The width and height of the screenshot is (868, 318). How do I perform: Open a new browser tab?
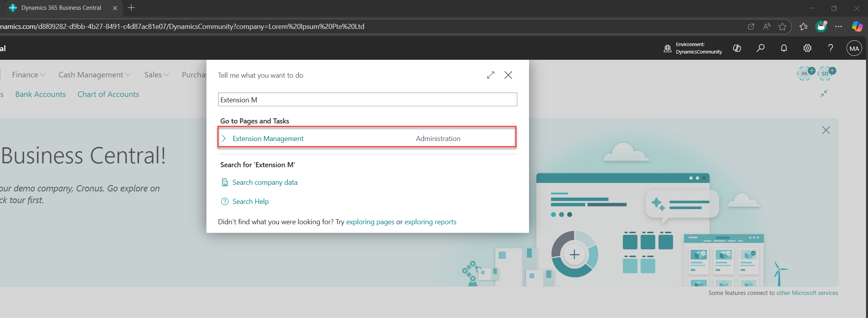tap(131, 8)
